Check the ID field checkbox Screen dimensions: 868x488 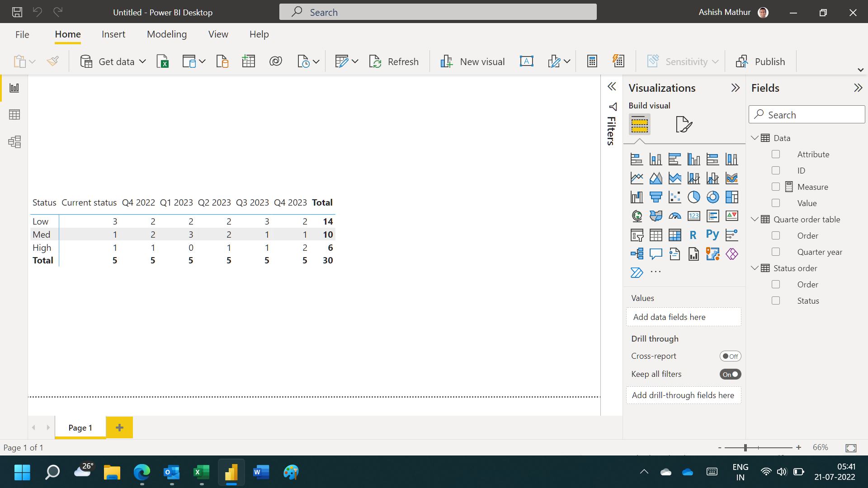776,170
